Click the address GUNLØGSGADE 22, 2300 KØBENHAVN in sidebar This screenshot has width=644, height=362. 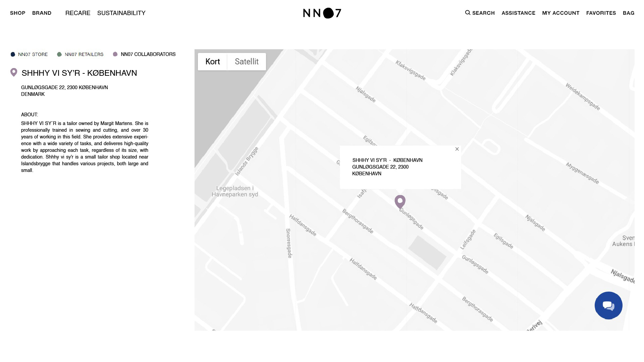click(64, 87)
